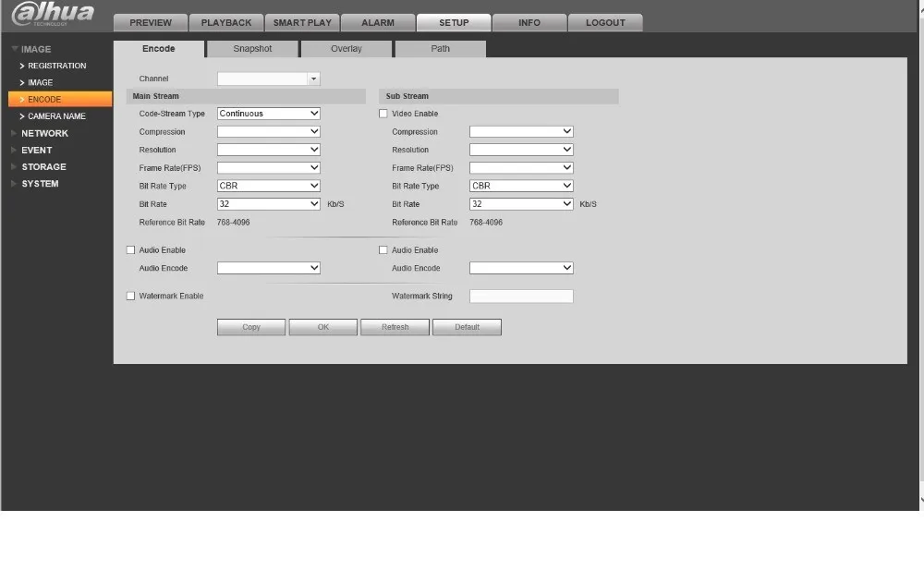Open REGISTRATION in the sidebar
The width and height of the screenshot is (924, 582).
(x=54, y=66)
